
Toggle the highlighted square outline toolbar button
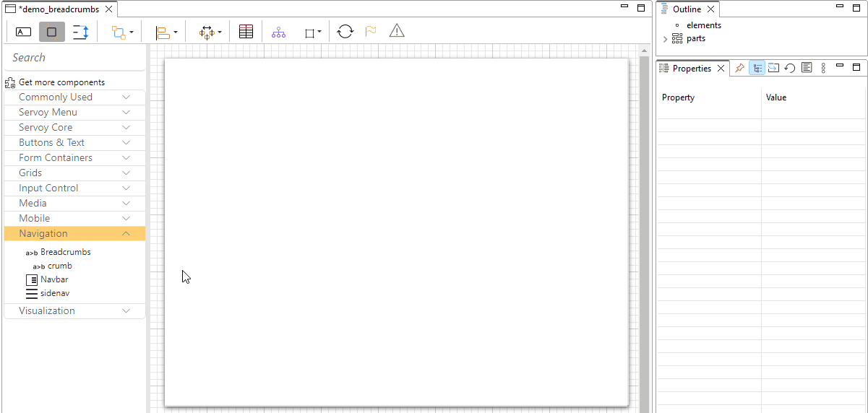(51, 32)
